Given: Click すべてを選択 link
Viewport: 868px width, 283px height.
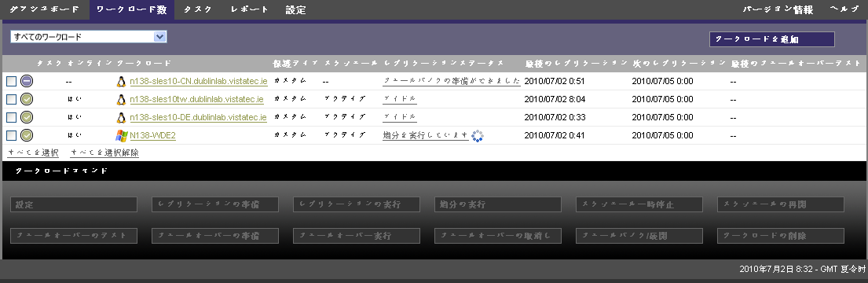Looking at the screenshot, I should tap(33, 153).
